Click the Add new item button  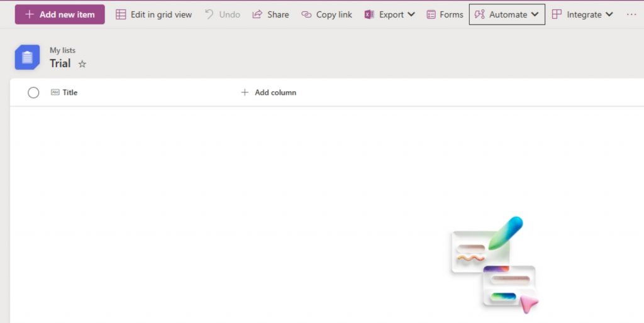(60, 14)
